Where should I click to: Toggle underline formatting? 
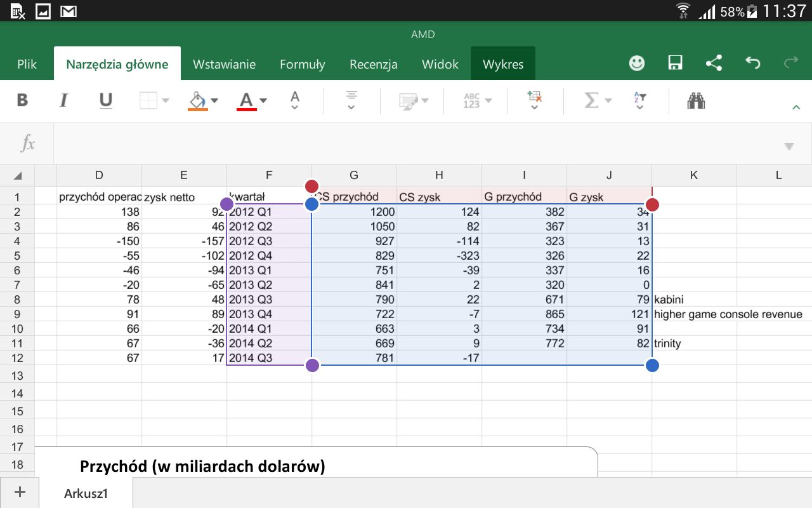pos(106,100)
